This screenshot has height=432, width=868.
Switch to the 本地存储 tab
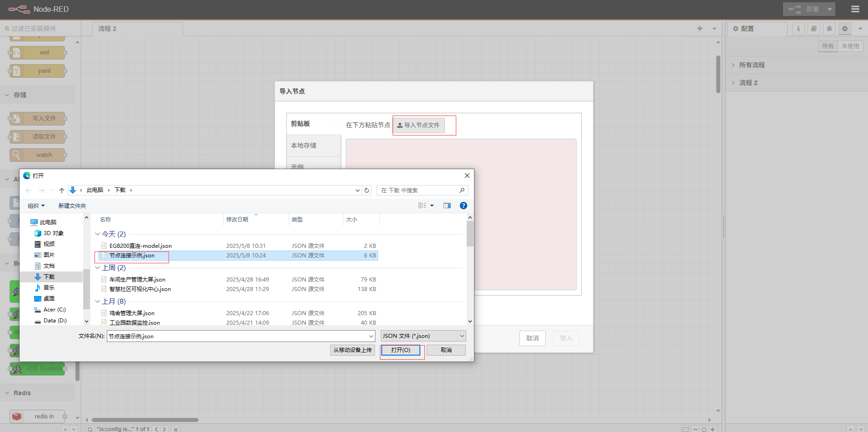point(304,146)
